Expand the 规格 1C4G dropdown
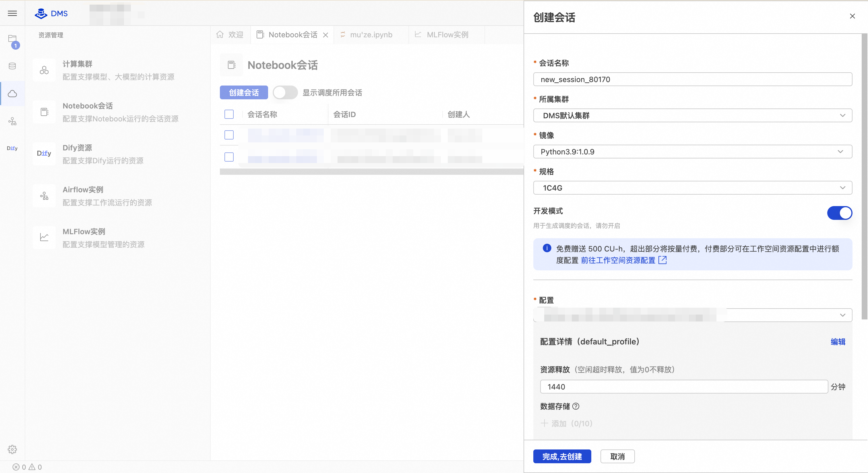This screenshot has height=473, width=868. pos(692,188)
